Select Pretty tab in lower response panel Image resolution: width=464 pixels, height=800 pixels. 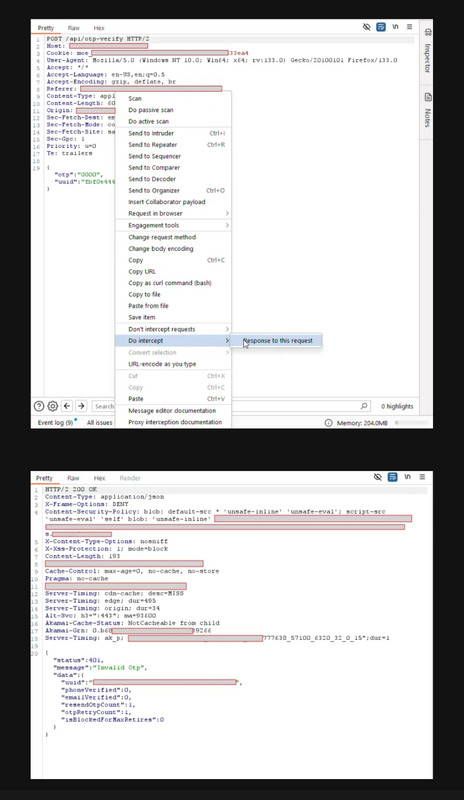[x=44, y=478]
